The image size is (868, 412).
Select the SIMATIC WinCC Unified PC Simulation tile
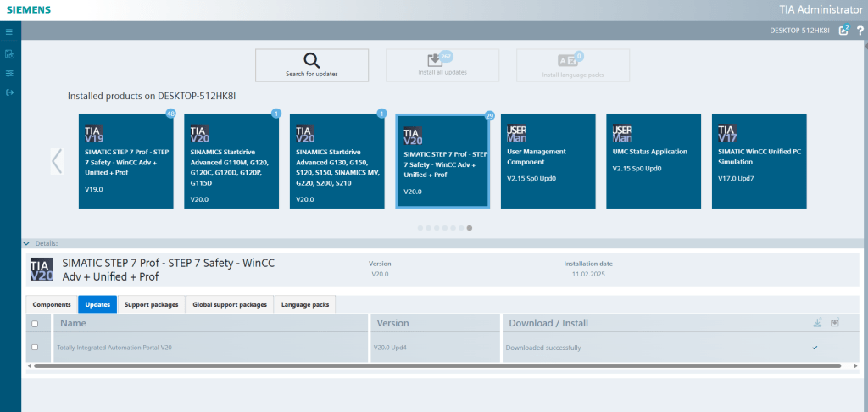pyautogui.click(x=759, y=161)
